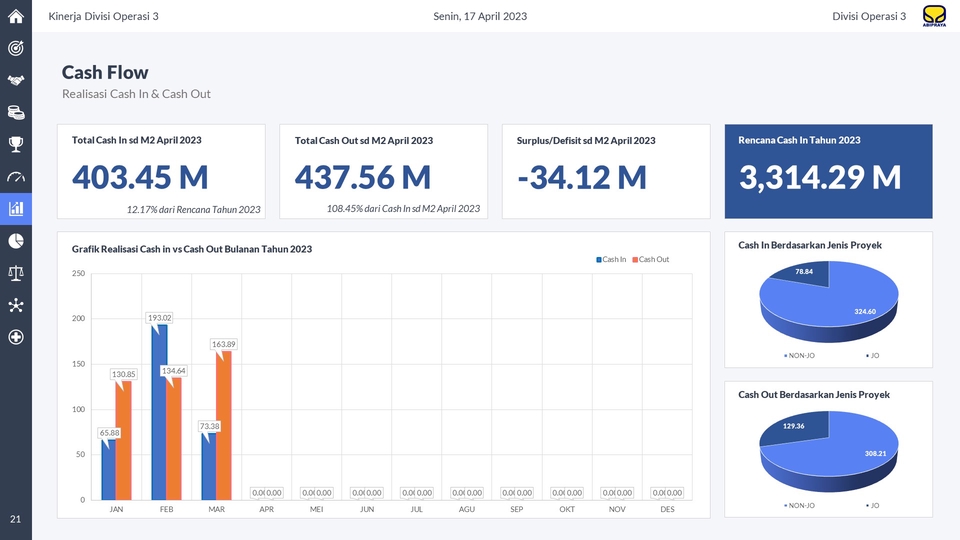Select the Total Cash Out card
The image size is (960, 540).
click(x=383, y=171)
